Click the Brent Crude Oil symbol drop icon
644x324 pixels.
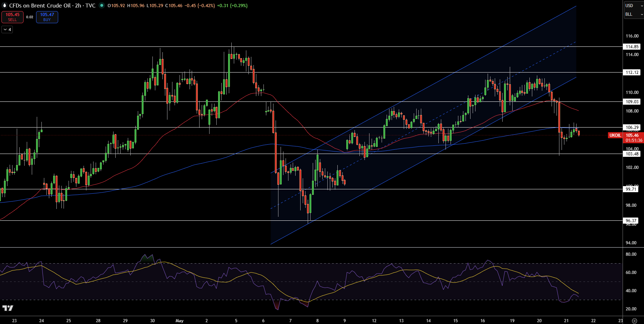(5, 6)
